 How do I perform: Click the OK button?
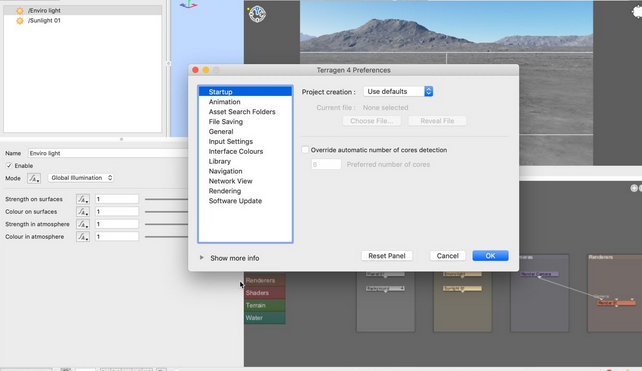(x=490, y=256)
